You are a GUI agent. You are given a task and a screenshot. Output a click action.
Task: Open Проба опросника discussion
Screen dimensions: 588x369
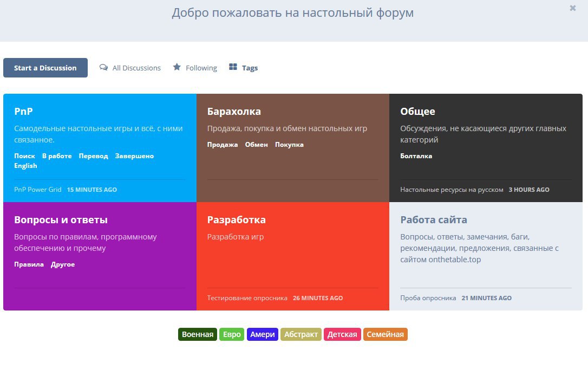click(x=428, y=298)
